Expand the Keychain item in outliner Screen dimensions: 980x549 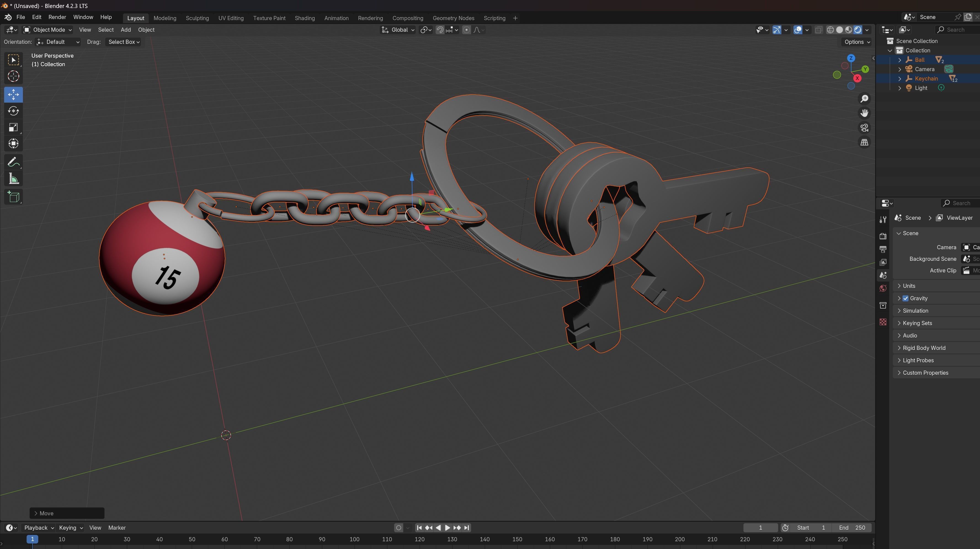pos(899,79)
